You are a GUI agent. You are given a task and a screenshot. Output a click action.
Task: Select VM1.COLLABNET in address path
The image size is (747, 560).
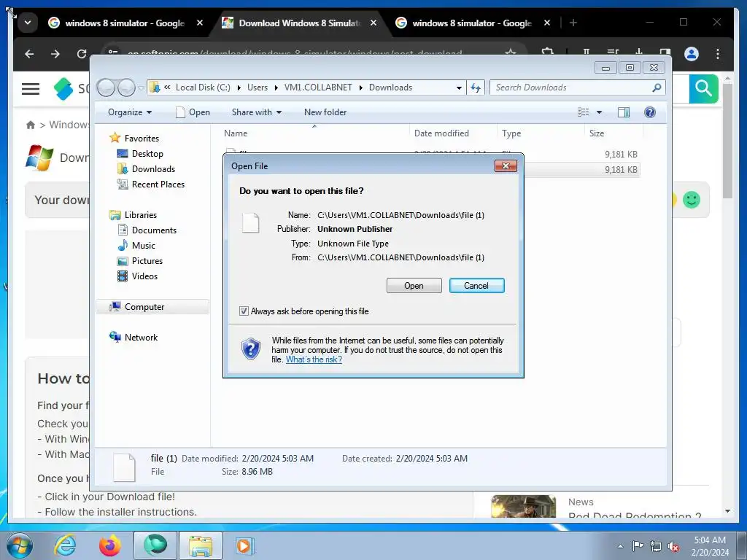(x=318, y=87)
